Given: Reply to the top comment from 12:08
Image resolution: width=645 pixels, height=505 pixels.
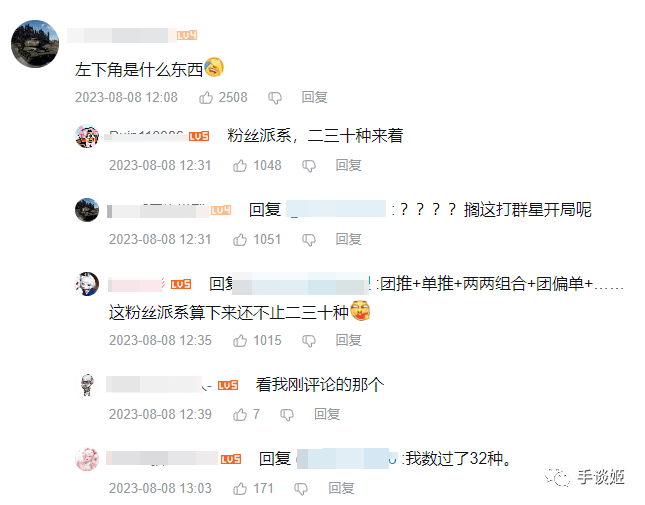Looking at the screenshot, I should [314, 97].
